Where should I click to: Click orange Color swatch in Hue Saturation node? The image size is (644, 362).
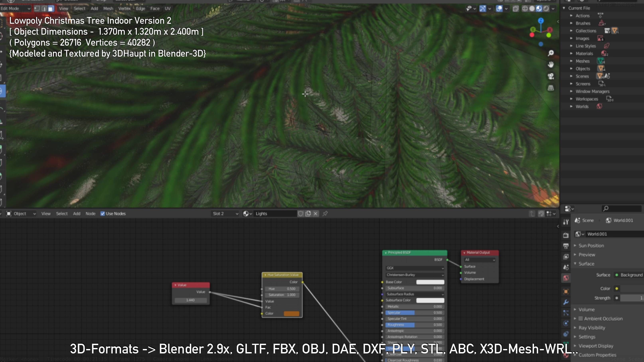[x=291, y=314]
